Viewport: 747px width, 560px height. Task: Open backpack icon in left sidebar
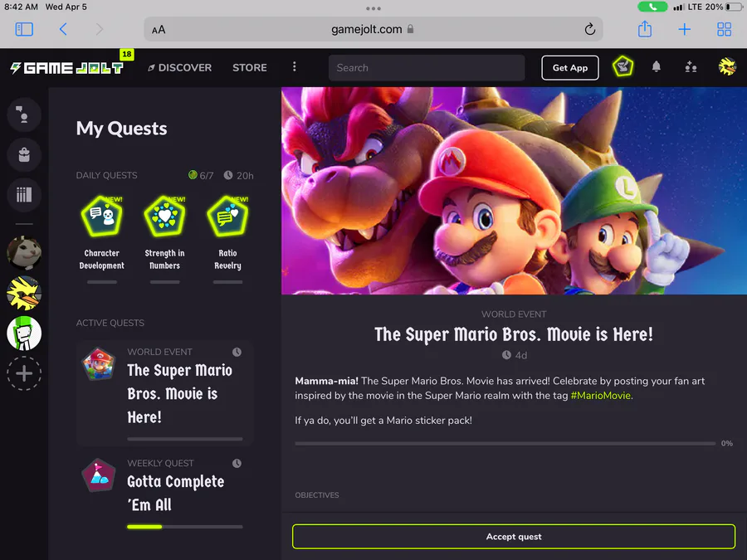[24, 155]
